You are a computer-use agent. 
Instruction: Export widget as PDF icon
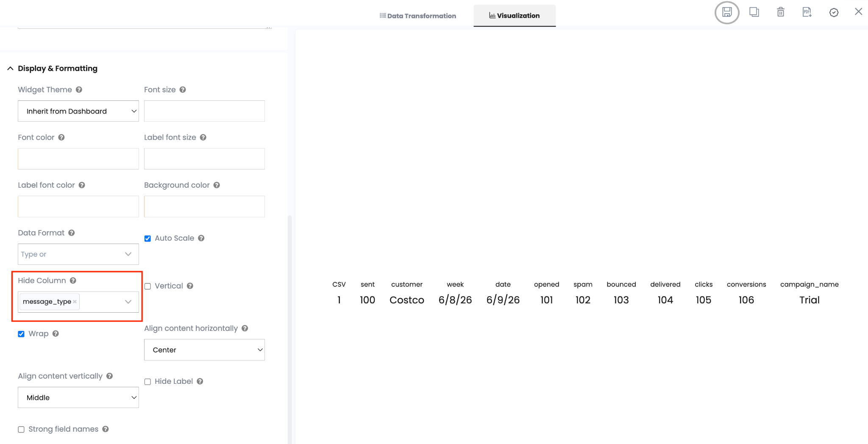807,12
